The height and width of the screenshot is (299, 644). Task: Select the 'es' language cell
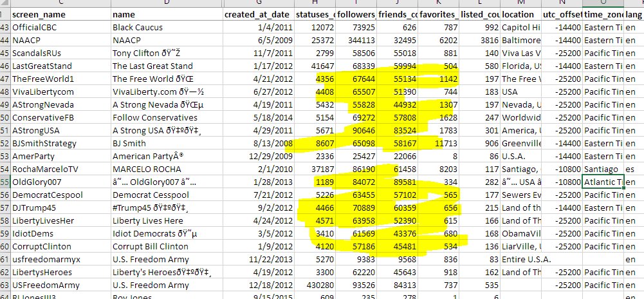[x=634, y=169]
